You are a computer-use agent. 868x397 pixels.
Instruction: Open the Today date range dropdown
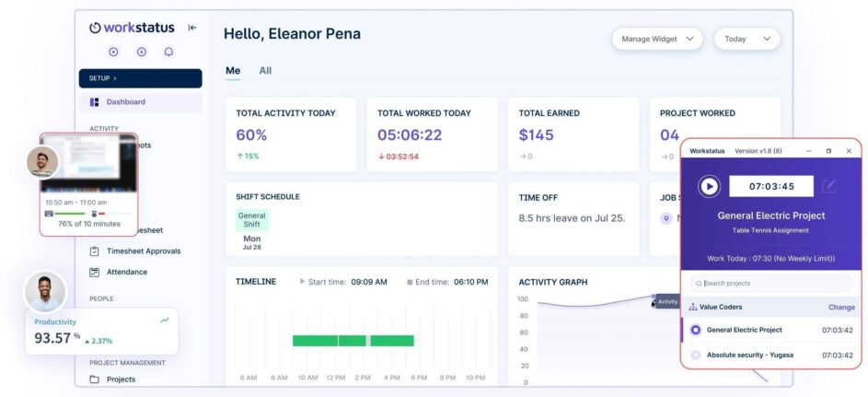click(746, 39)
